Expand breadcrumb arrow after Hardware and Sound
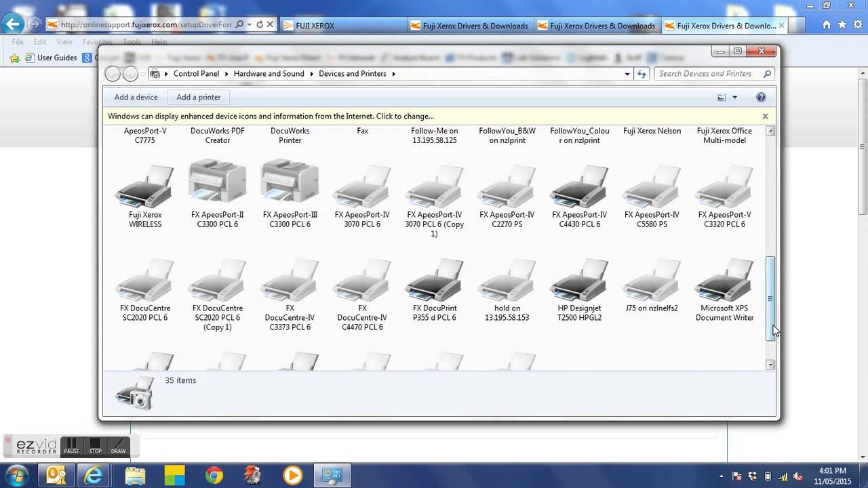 pyautogui.click(x=311, y=74)
